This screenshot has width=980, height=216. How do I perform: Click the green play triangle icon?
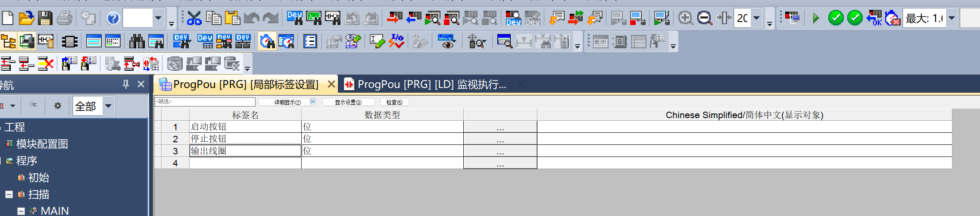[816, 18]
